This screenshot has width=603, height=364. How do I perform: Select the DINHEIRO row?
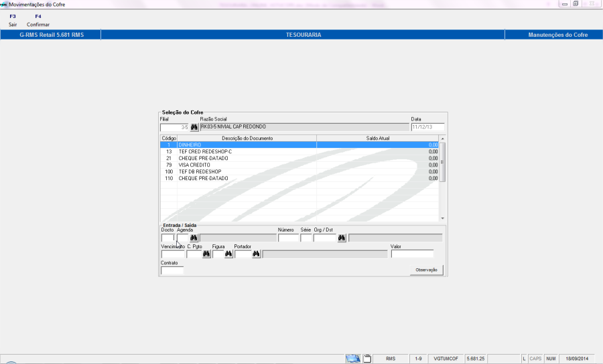[x=299, y=145]
